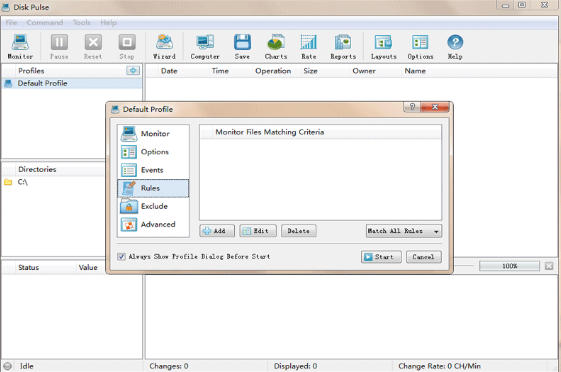Click the dialog help question-mark button

[412, 107]
